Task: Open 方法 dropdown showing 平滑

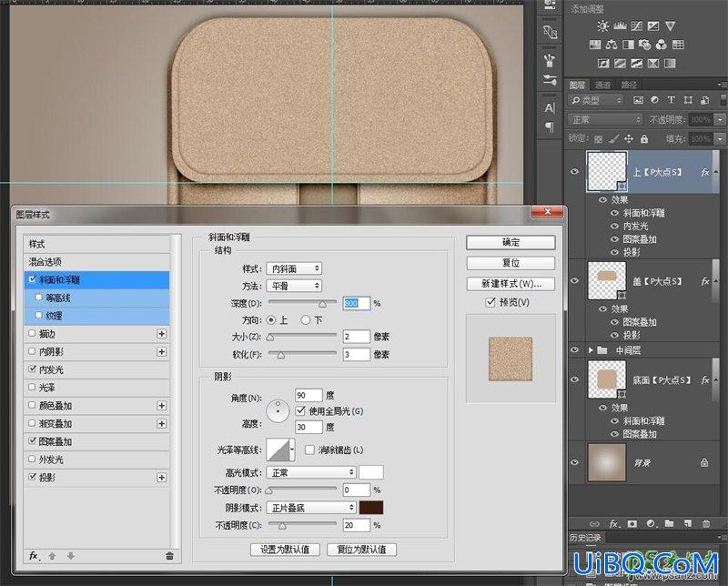Action: coord(294,286)
